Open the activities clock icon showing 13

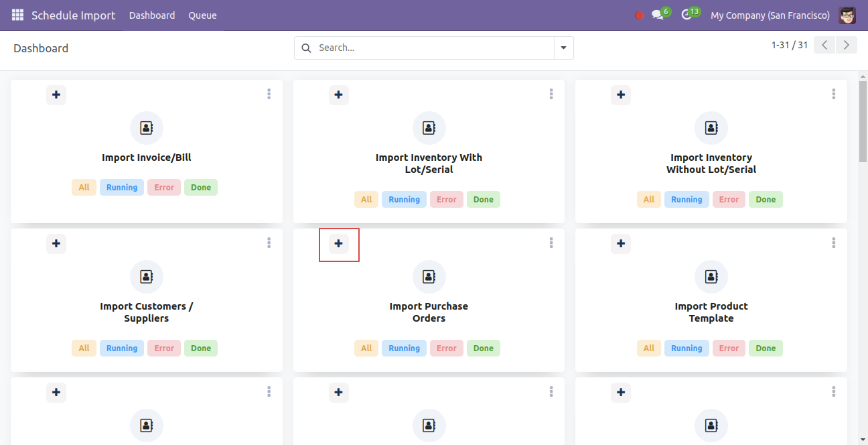(x=690, y=14)
